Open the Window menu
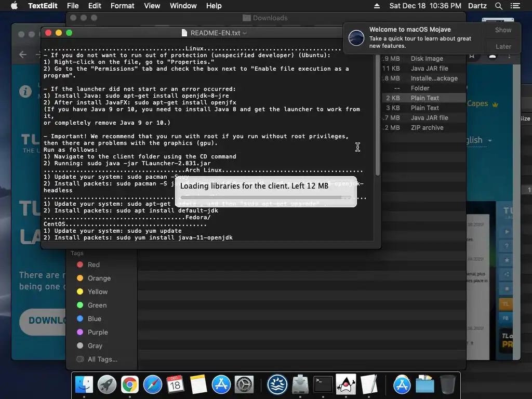Screen dimensions: 532x399 pos(183,6)
